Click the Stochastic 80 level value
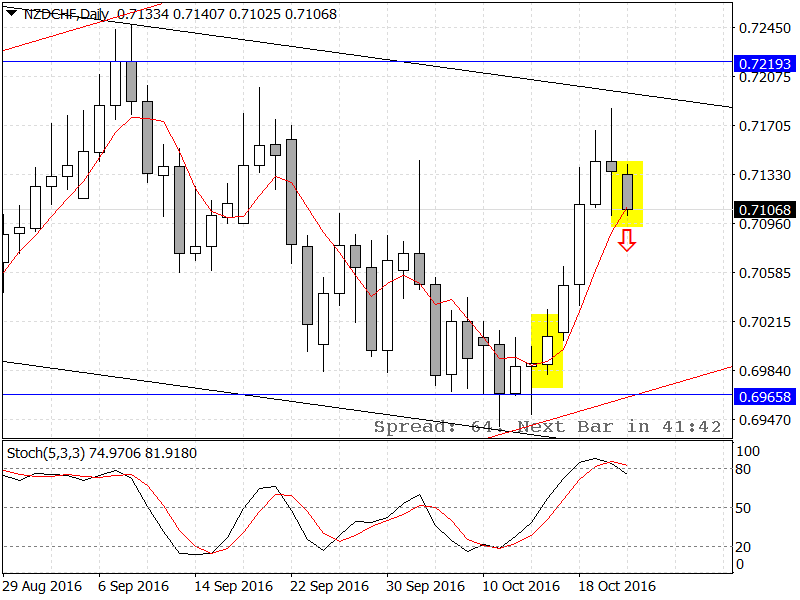Image resolution: width=800 pixels, height=600 pixels. pos(743,469)
